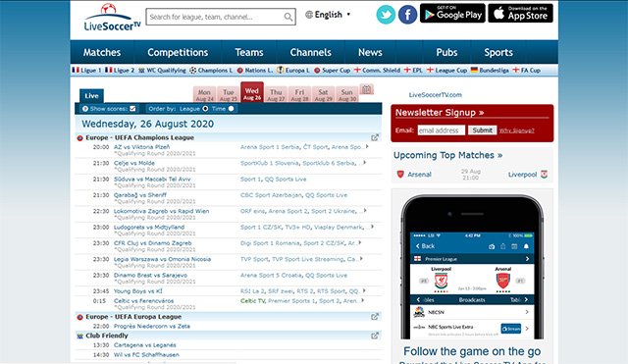Screen dimensions: 628x364
Task: Open Champions League in external window icon
Action: click(375, 137)
